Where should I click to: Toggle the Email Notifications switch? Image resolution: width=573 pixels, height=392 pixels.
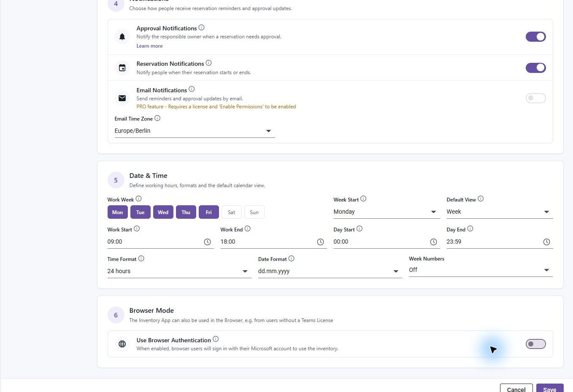point(536,98)
